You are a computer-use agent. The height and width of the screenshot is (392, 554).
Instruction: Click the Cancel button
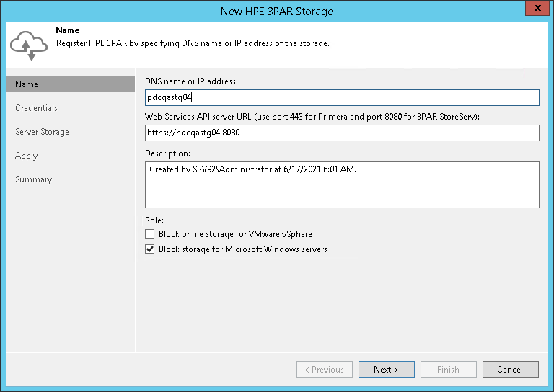tap(511, 370)
